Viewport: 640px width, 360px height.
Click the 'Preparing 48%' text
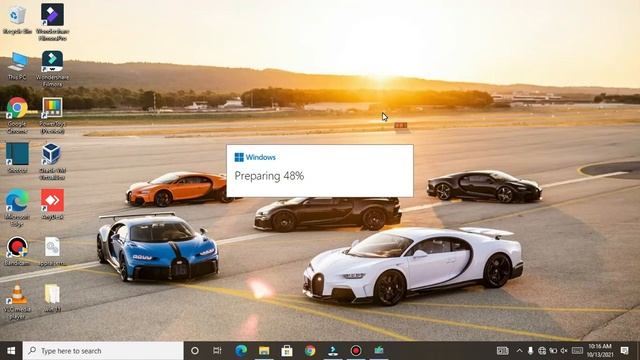tap(269, 176)
